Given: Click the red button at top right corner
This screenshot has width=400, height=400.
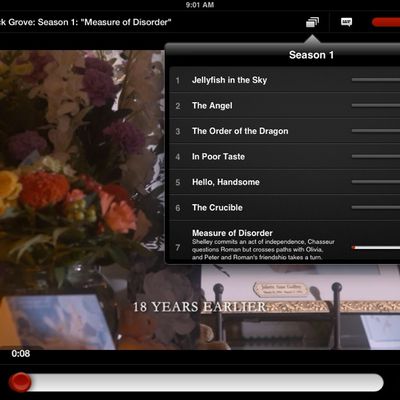Looking at the screenshot, I should pyautogui.click(x=386, y=22).
